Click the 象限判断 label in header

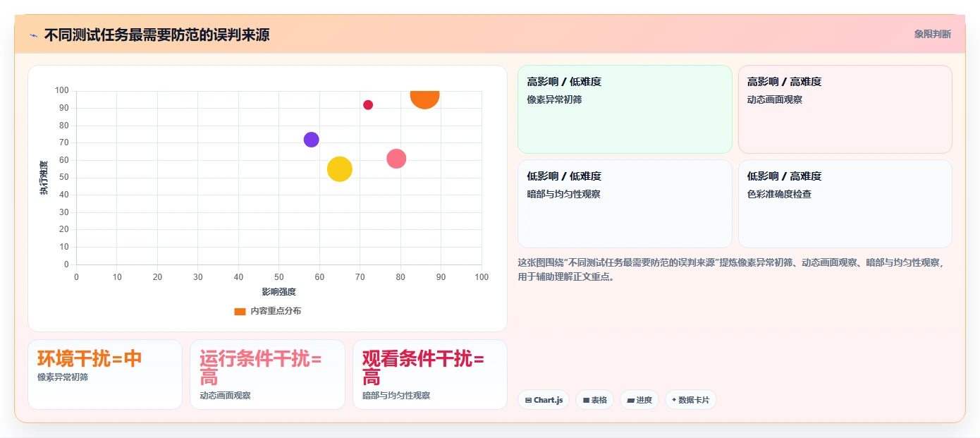[932, 34]
